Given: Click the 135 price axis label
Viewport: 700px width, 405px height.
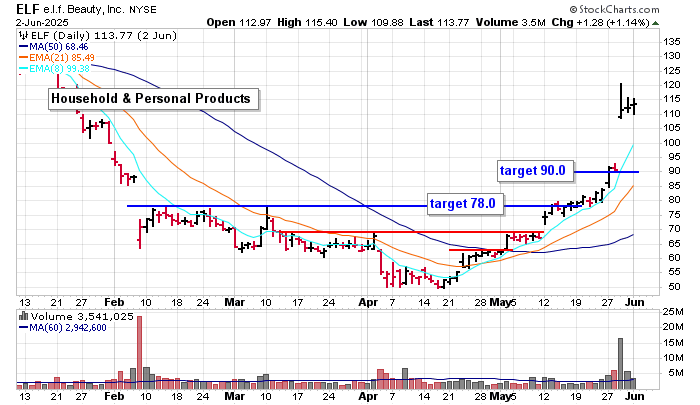Looking at the screenshot, I should click(671, 42).
